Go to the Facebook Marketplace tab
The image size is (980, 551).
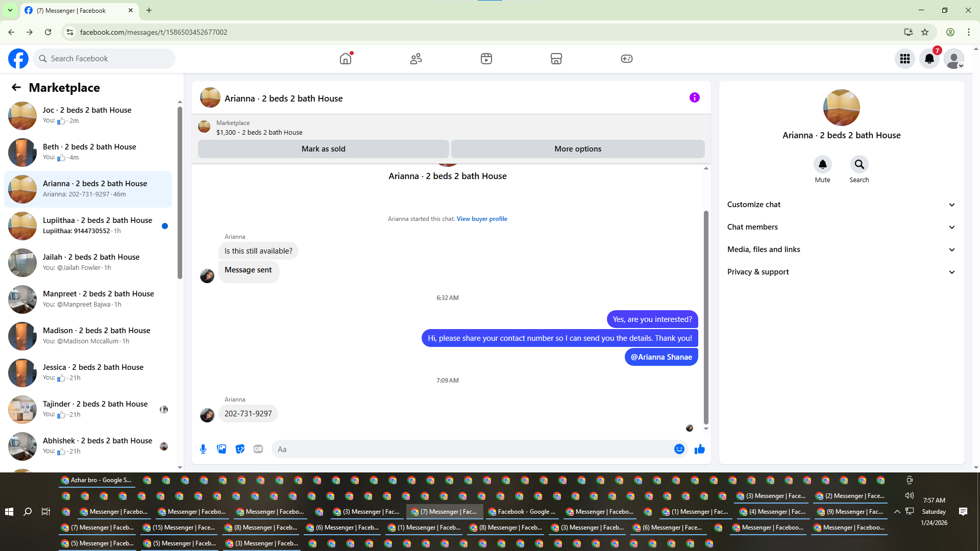pos(556,59)
